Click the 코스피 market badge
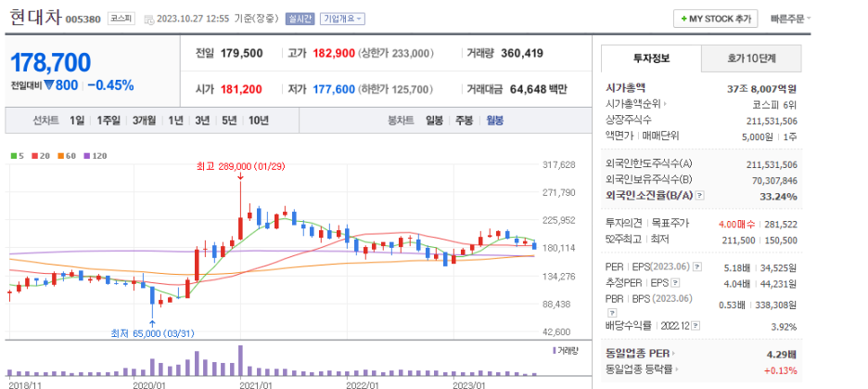 121,19
